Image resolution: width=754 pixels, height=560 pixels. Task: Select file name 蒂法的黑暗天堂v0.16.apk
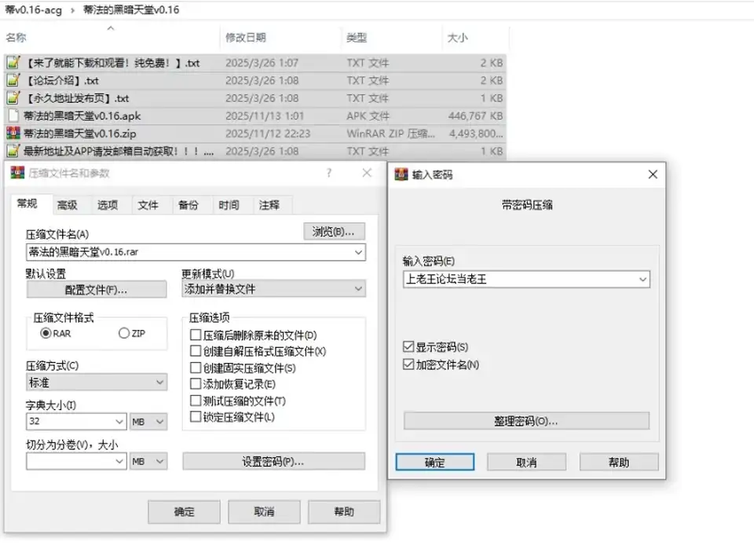click(x=82, y=115)
